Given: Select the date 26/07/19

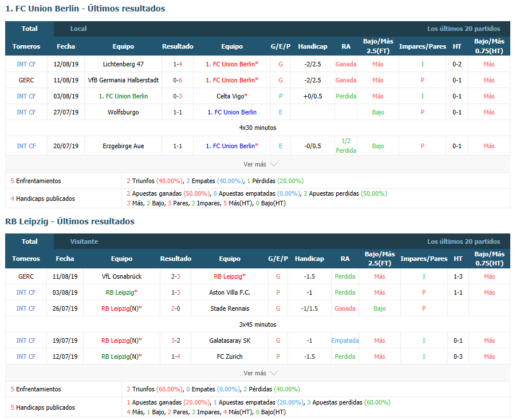Looking at the screenshot, I should [65, 308].
